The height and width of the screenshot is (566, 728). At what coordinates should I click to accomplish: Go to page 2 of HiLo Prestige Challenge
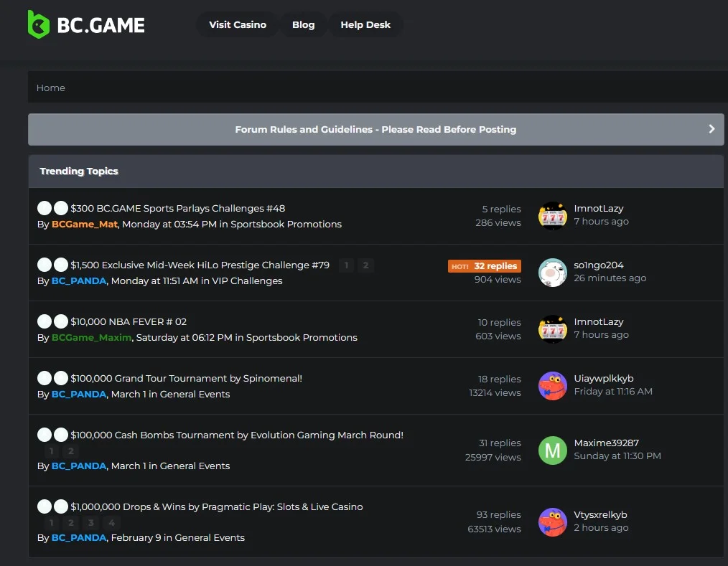click(x=365, y=265)
